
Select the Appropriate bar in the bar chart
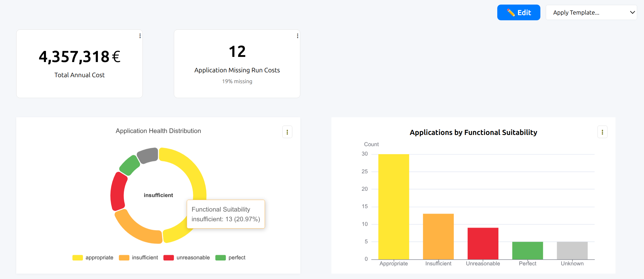(x=393, y=206)
